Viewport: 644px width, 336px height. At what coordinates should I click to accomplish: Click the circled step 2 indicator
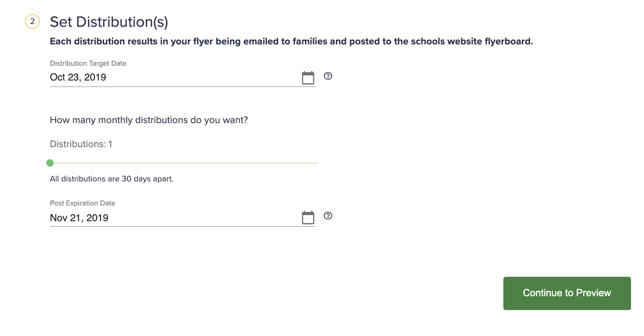pyautogui.click(x=32, y=21)
